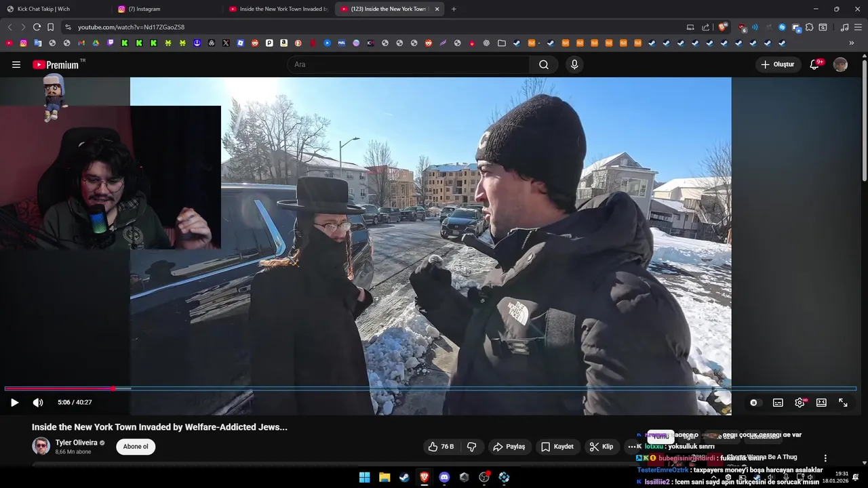
Task: Open video settings gear
Action: point(800,403)
